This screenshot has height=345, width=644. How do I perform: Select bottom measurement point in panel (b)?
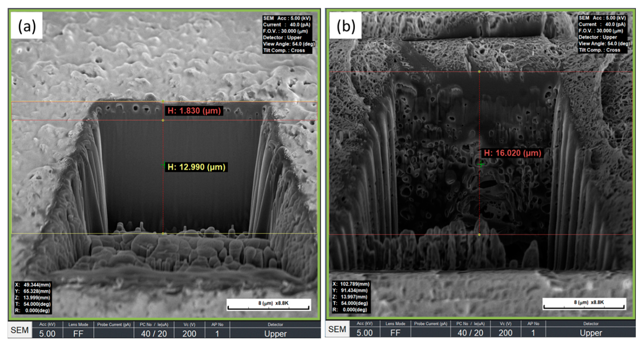click(479, 235)
